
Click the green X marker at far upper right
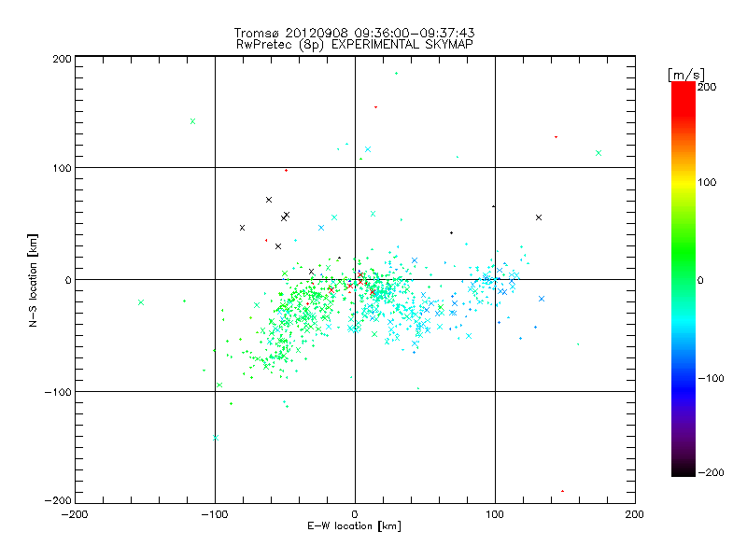pos(599,153)
